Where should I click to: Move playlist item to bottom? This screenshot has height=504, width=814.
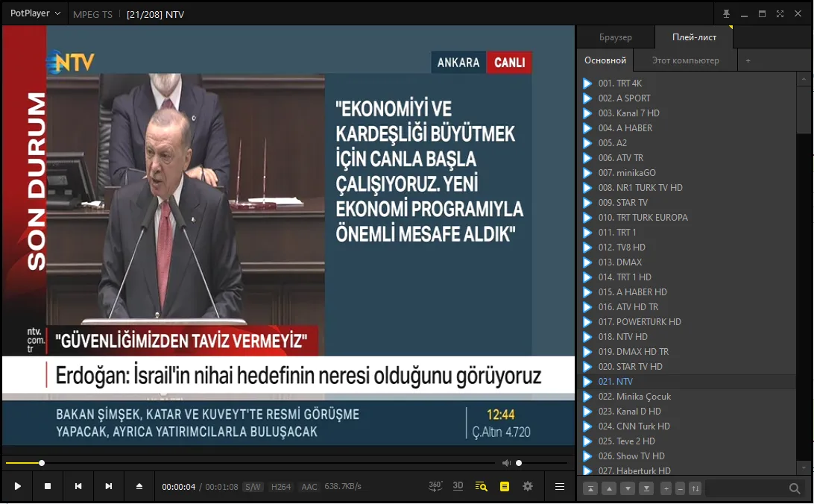[x=647, y=488]
